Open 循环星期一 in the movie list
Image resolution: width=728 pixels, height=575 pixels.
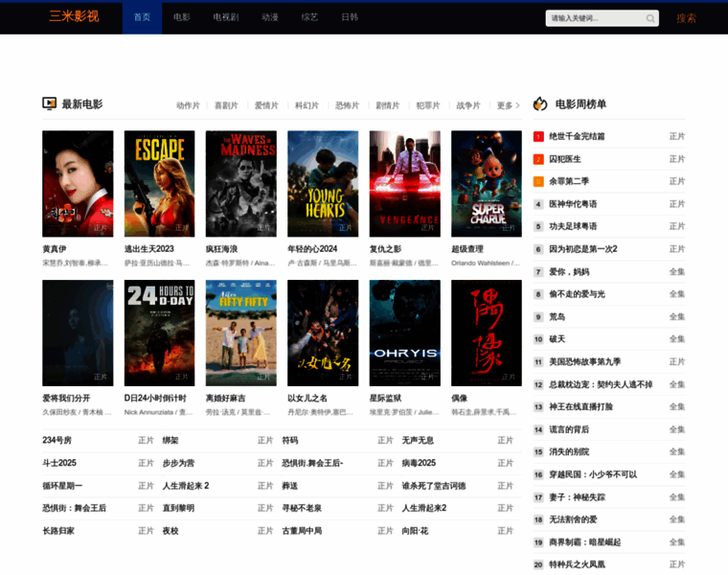62,486
